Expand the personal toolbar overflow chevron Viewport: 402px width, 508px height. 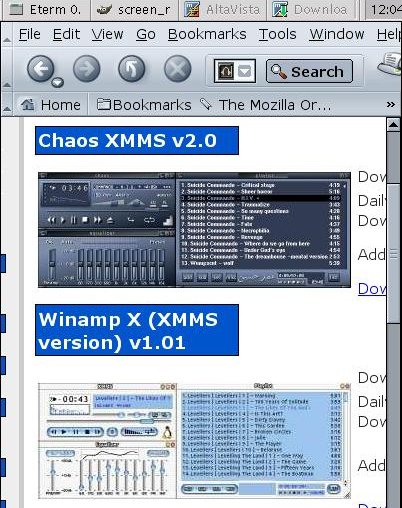[391, 105]
